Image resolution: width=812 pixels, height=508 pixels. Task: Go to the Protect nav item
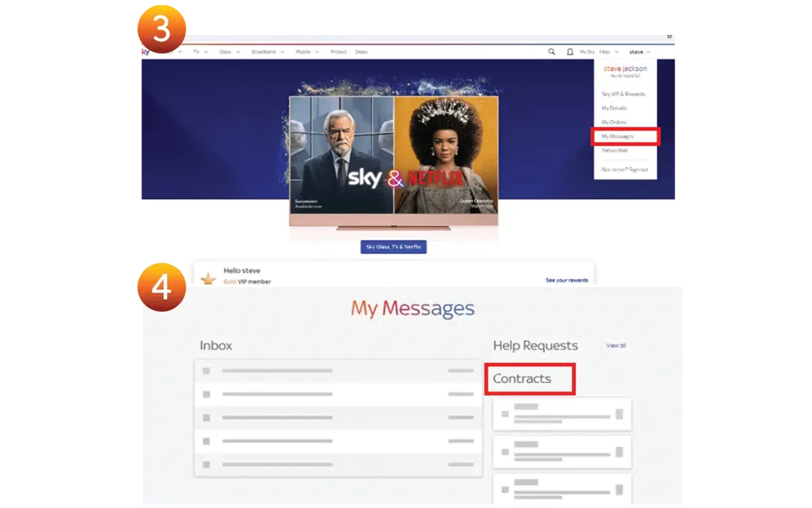tap(338, 52)
